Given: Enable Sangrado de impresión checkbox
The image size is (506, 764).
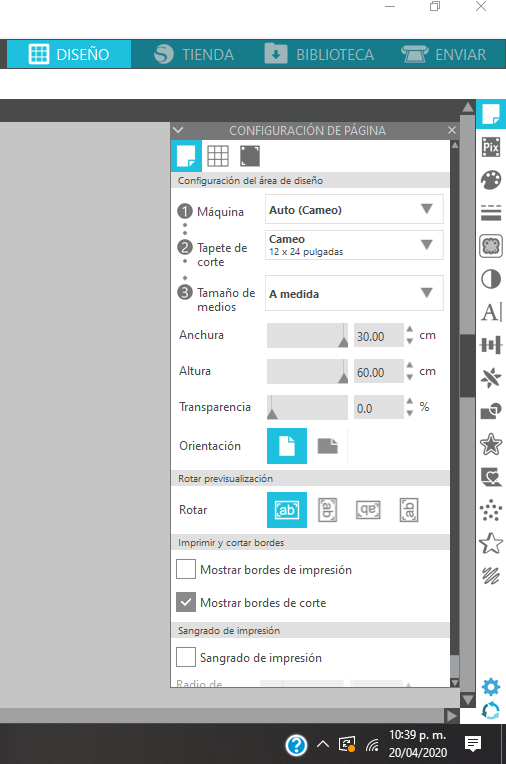Looking at the screenshot, I should pos(186,657).
